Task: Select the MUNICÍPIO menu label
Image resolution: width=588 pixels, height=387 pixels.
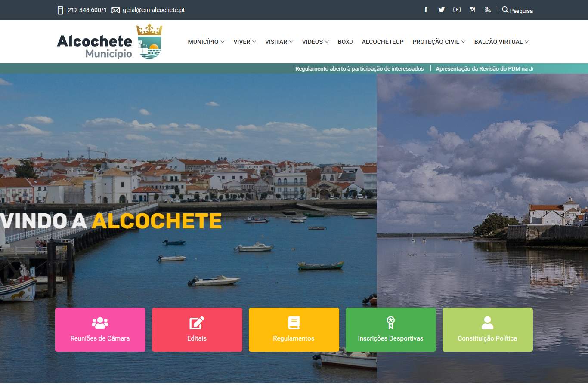Action: (x=203, y=42)
